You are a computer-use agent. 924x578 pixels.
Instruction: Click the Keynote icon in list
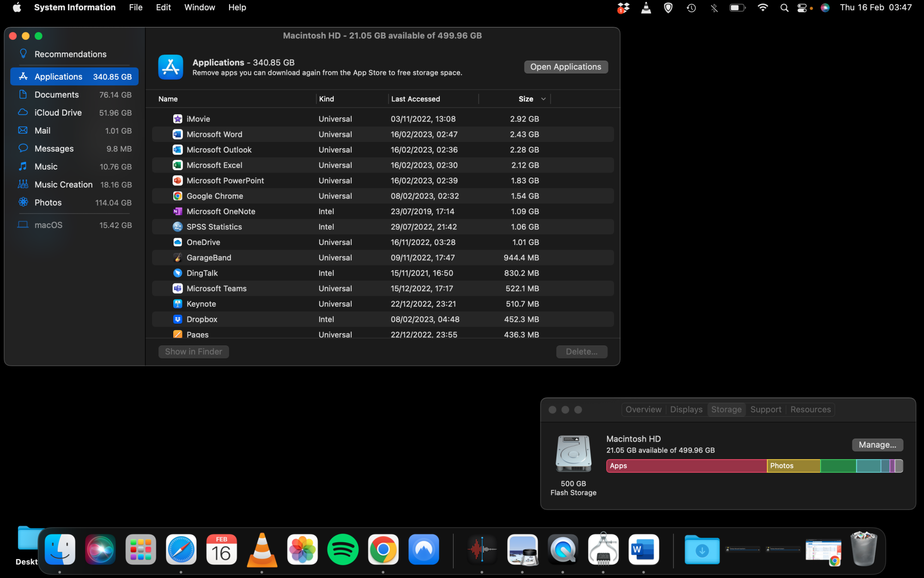coord(177,304)
